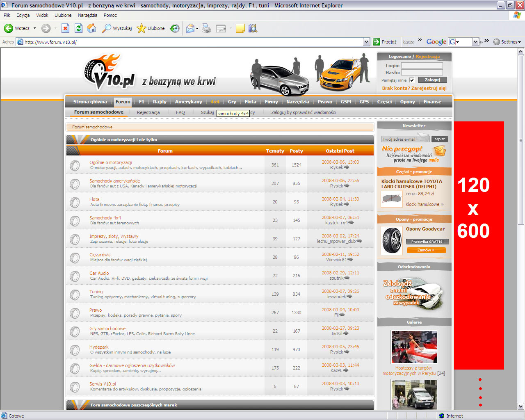Open the Gry samochodowe forum link
This screenshot has height=420, width=525.
click(x=107, y=329)
